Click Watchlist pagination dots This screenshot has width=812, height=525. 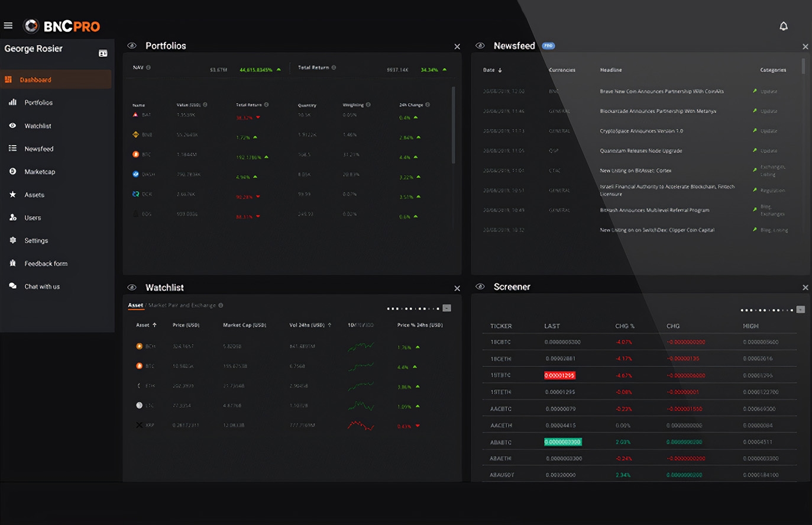tap(413, 308)
